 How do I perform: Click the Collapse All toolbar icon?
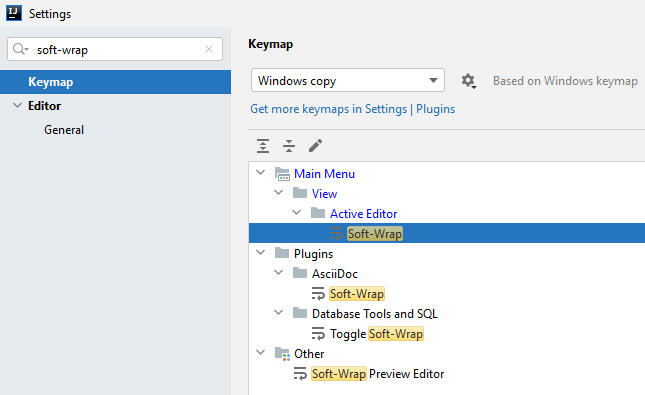[x=289, y=146]
